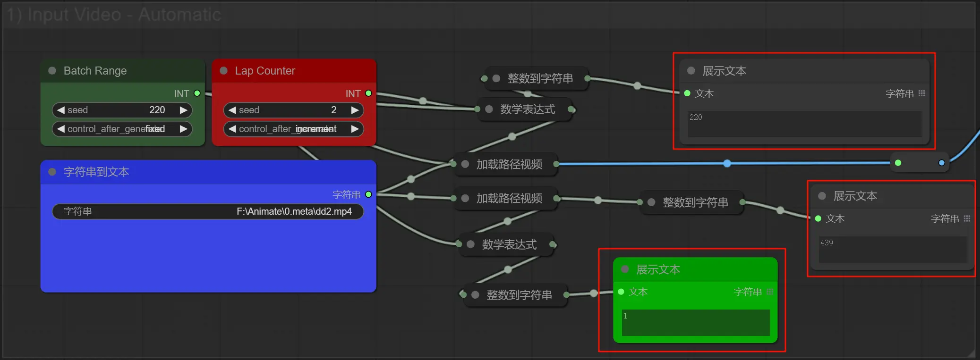Click the grid icon on the right 展示文本 node

point(967,218)
